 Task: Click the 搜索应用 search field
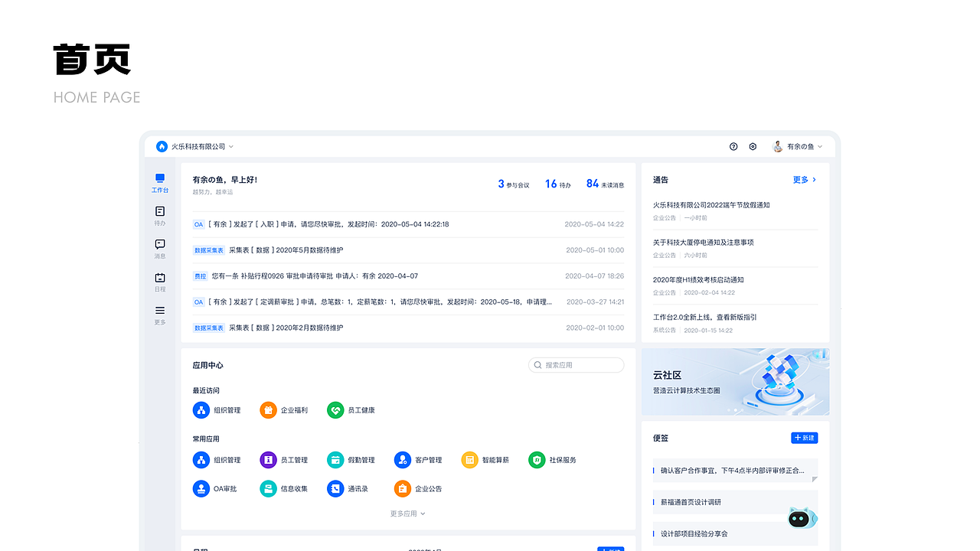(x=576, y=364)
